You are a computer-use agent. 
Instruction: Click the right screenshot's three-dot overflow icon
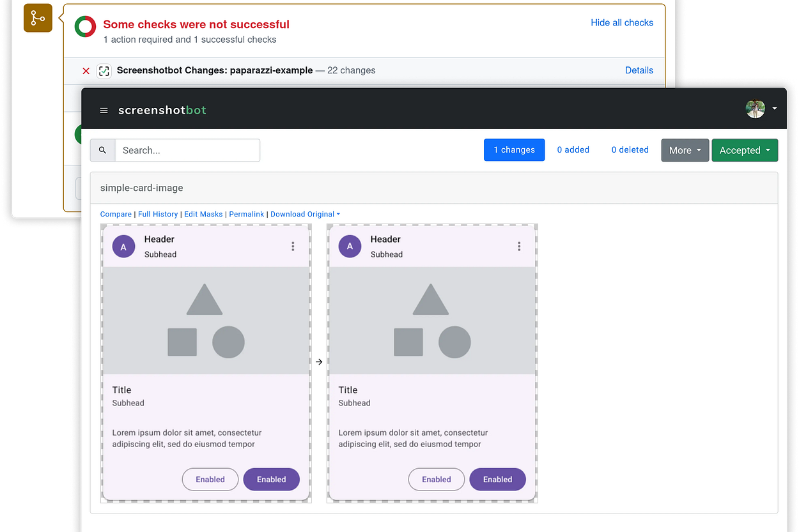pyautogui.click(x=519, y=247)
